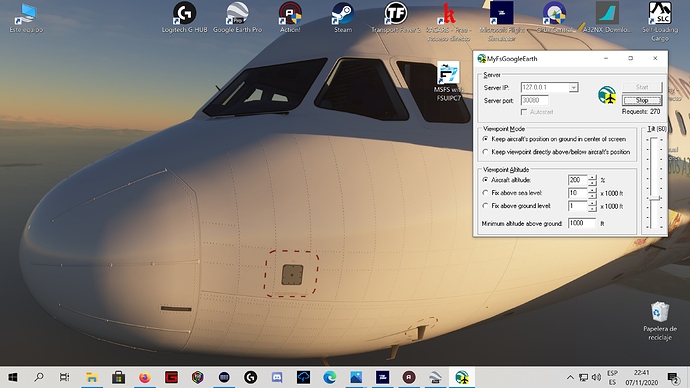Open Firefox from taskbar
Viewport: 690px width, 388px height.
tap(144, 377)
